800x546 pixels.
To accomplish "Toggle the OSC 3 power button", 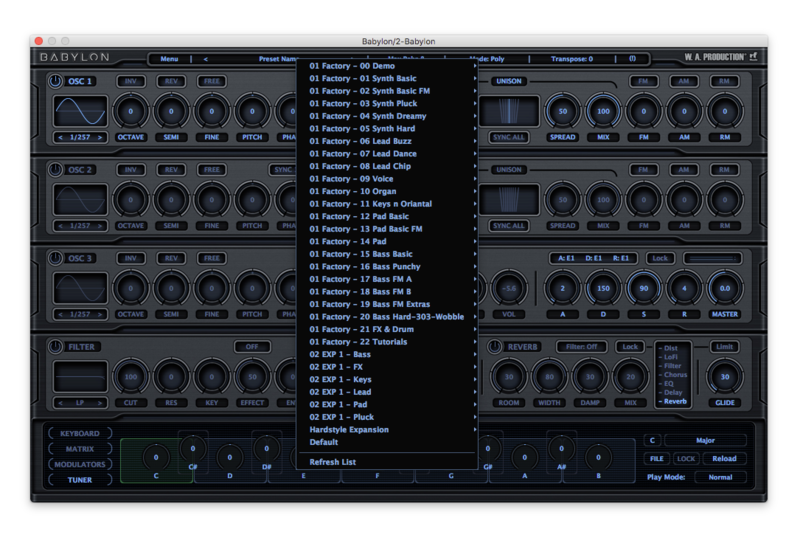I will 56,258.
